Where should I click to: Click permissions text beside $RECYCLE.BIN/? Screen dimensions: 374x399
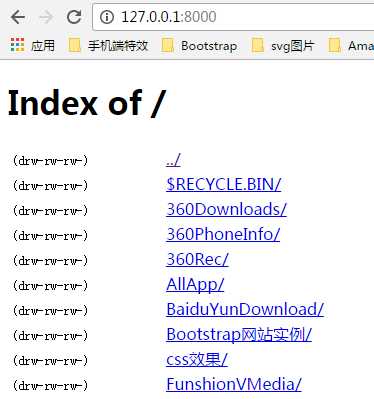coord(50,186)
